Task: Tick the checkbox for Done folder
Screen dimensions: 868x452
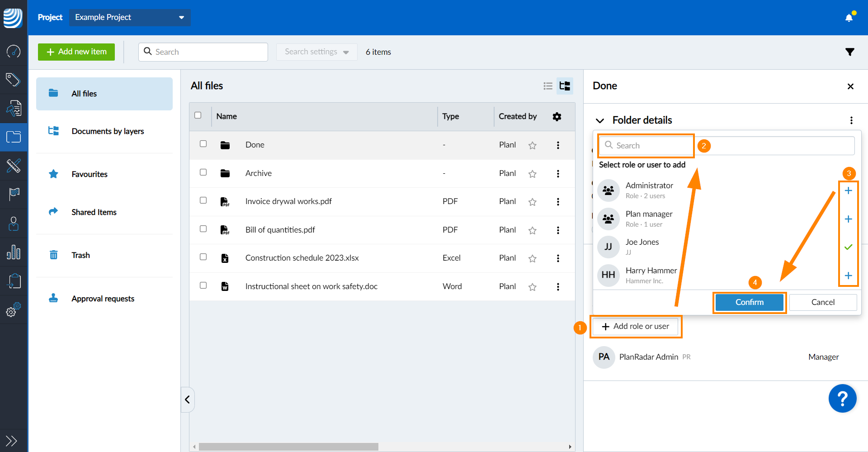Action: pyautogui.click(x=203, y=144)
